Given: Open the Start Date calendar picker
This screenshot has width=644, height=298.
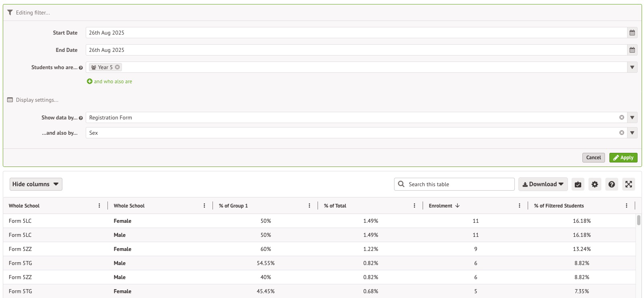Looking at the screenshot, I should (632, 33).
